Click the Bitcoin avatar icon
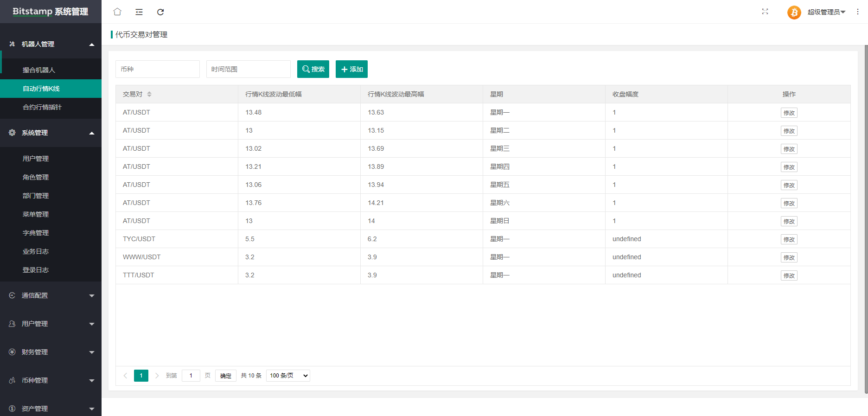The width and height of the screenshot is (868, 416). tap(794, 12)
